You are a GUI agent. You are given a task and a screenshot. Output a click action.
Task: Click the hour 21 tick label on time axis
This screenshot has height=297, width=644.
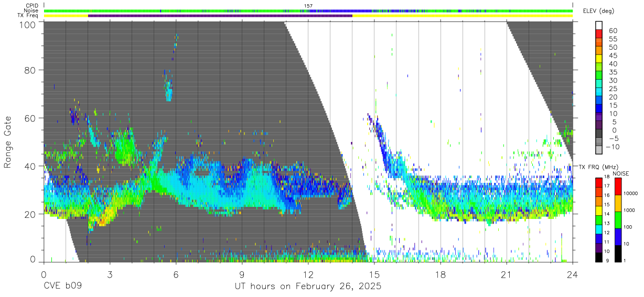click(506, 274)
